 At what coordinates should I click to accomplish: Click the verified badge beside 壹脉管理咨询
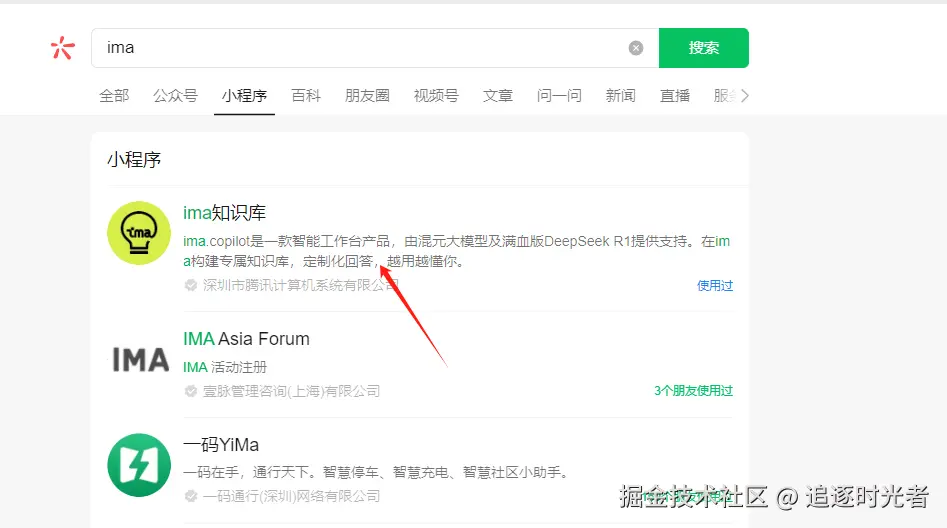(191, 391)
